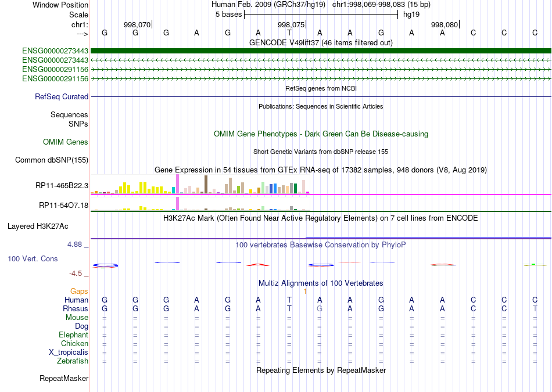The width and height of the screenshot is (552, 392).
Task: Open 100 vertebrates Basewise Conservation by PhyloP title
Action: (321, 245)
